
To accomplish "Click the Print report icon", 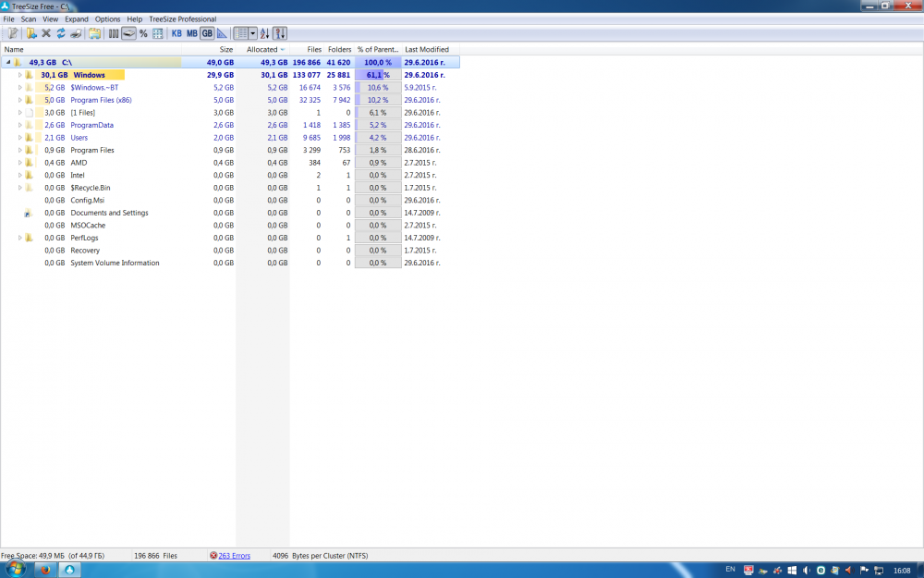I will (76, 33).
